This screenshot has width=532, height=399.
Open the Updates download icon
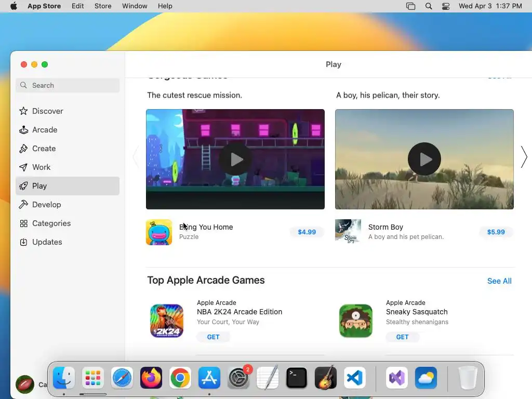(x=23, y=242)
